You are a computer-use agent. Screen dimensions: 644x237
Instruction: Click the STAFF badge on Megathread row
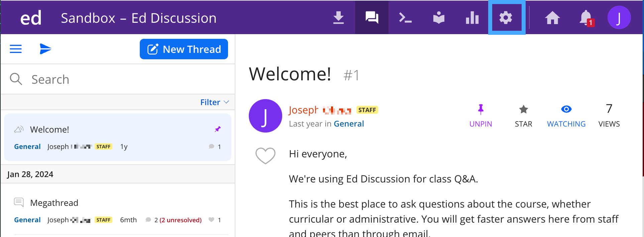pos(103,220)
